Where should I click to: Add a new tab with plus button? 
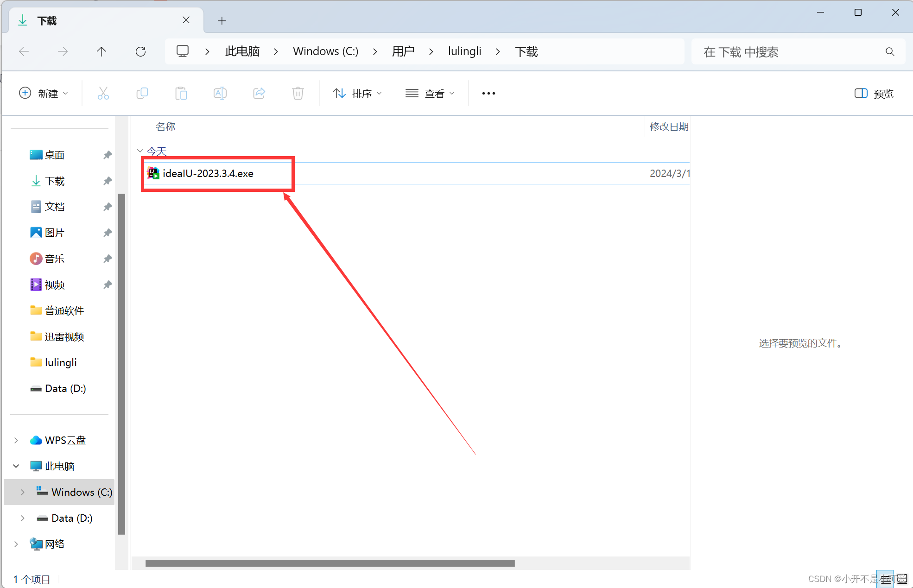coord(222,20)
